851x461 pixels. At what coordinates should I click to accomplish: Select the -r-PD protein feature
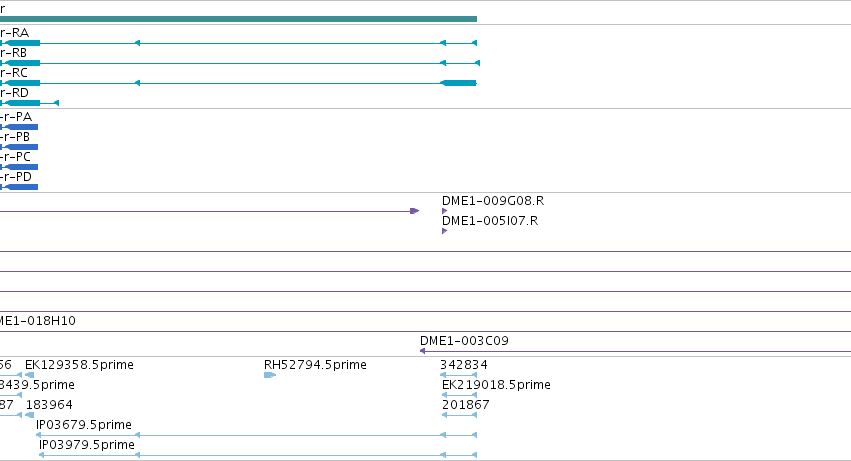19,187
